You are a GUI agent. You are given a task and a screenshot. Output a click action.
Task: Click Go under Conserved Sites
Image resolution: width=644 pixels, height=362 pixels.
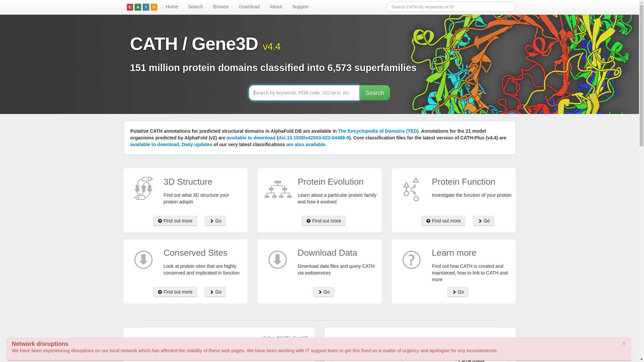point(215,292)
